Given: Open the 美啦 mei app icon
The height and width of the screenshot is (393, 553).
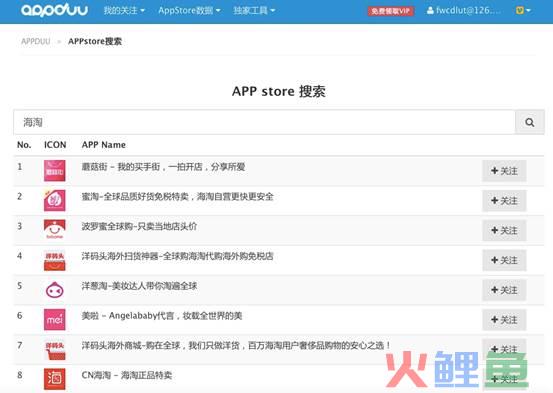Looking at the screenshot, I should point(55,319).
